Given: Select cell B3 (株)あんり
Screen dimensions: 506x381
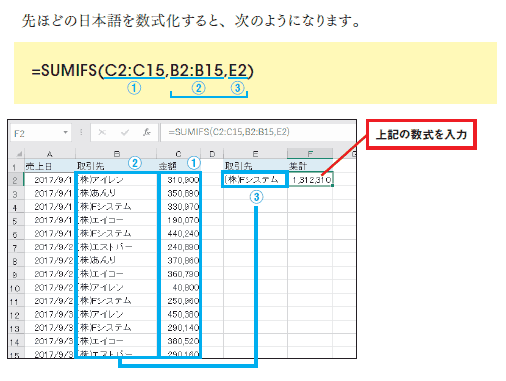Looking at the screenshot, I should (x=117, y=193).
